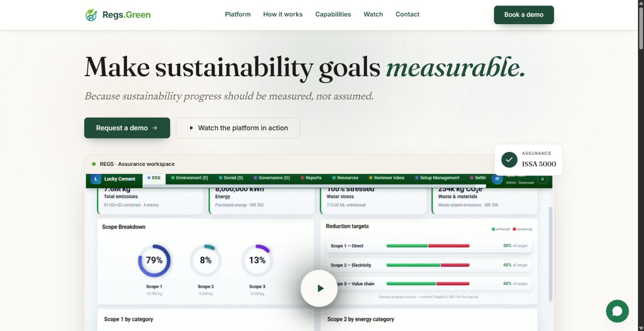
Task: Click the Scope 1 by category heading
Action: pos(128,319)
